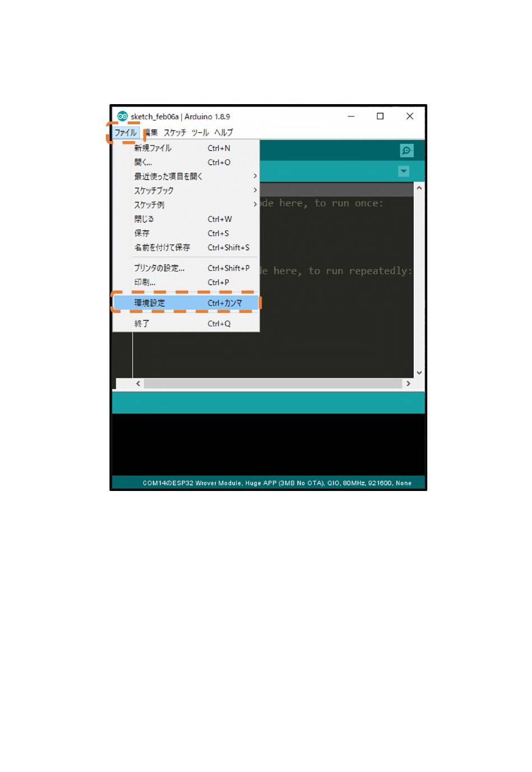Click the editor vertical scrollbar up arrow
This screenshot has width=532, height=772.
tap(419, 189)
